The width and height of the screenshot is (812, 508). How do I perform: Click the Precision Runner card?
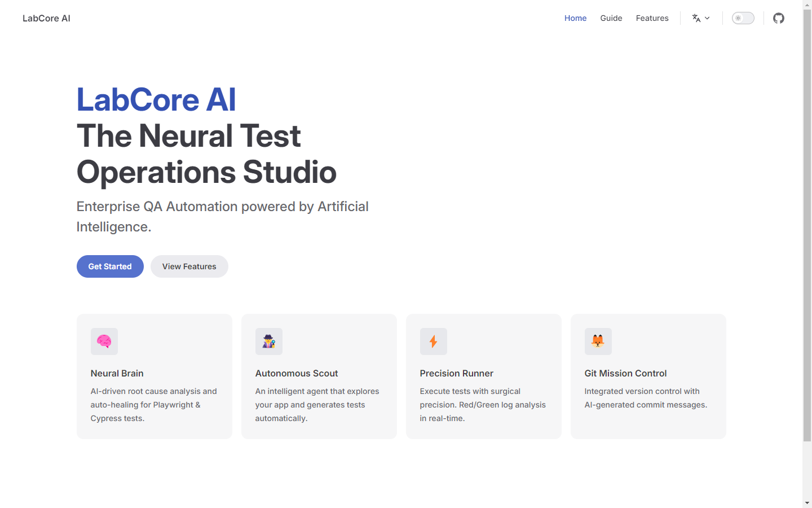click(x=483, y=376)
